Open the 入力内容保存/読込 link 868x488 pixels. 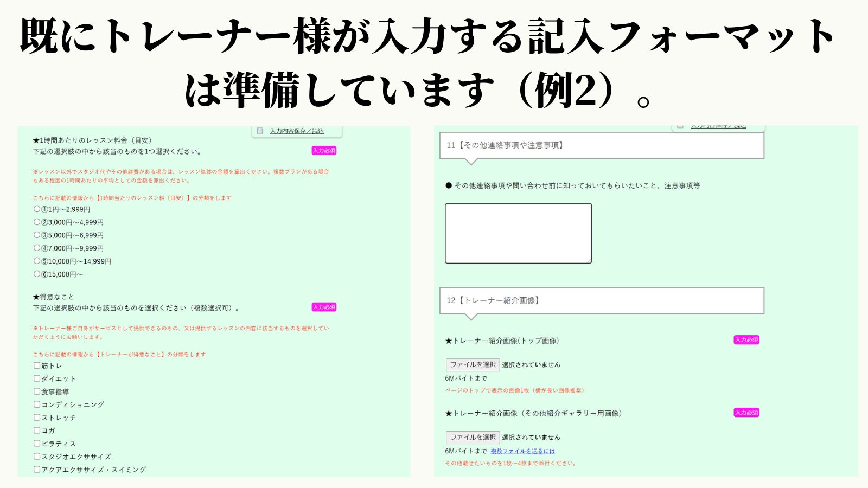[297, 131]
